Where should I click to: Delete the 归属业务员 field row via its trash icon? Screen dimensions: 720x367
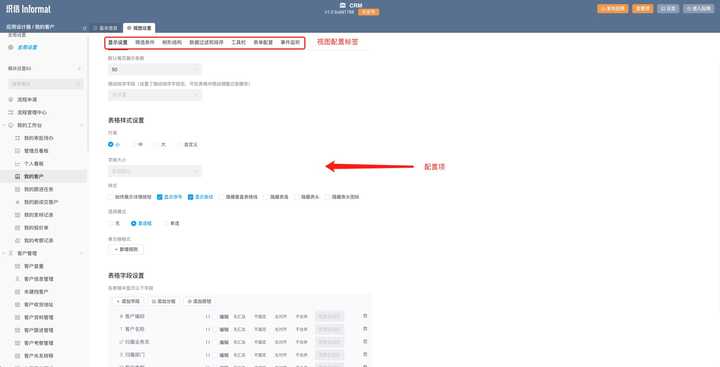(365, 342)
